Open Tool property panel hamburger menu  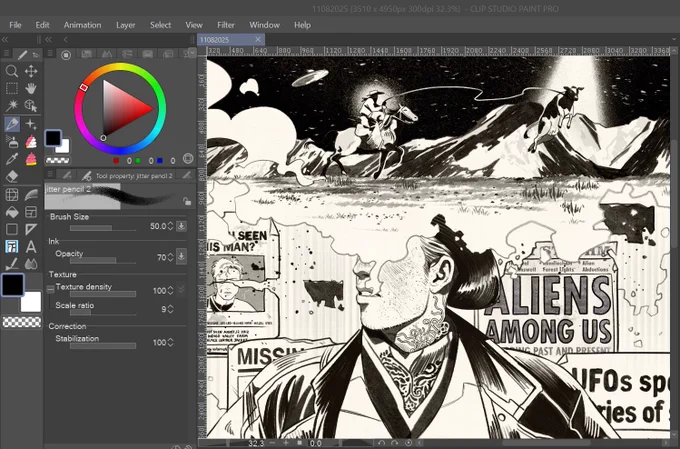pyautogui.click(x=50, y=174)
